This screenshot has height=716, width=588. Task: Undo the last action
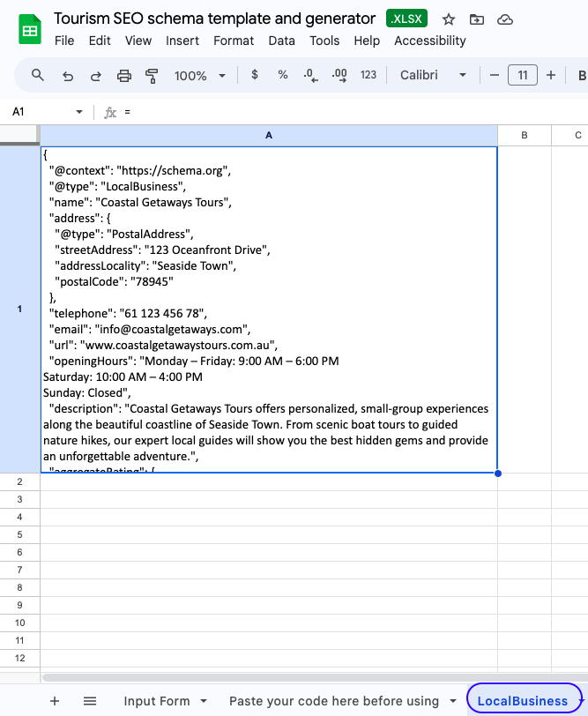(x=68, y=76)
